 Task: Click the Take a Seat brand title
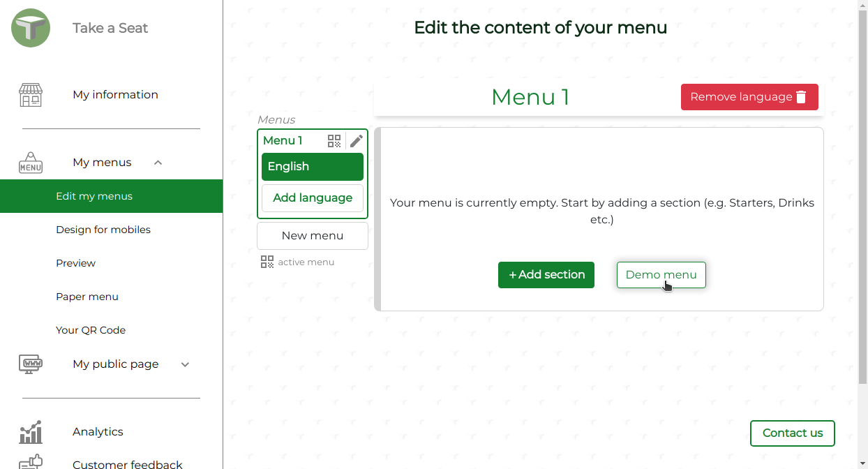pos(110,28)
